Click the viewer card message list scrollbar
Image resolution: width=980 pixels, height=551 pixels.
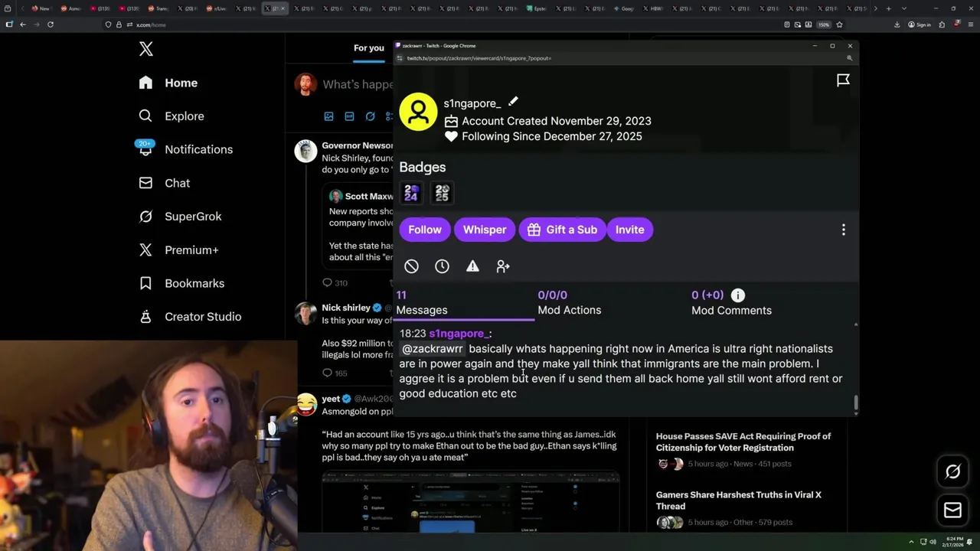coord(855,403)
